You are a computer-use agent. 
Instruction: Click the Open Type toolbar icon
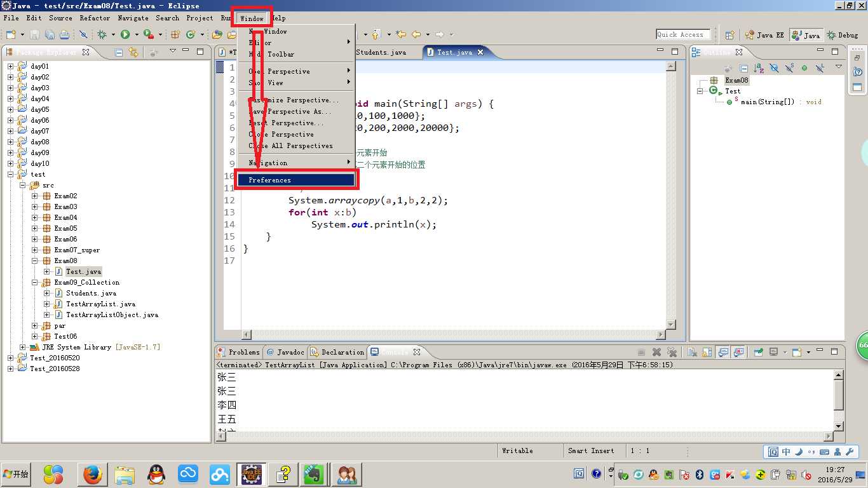tap(217, 34)
